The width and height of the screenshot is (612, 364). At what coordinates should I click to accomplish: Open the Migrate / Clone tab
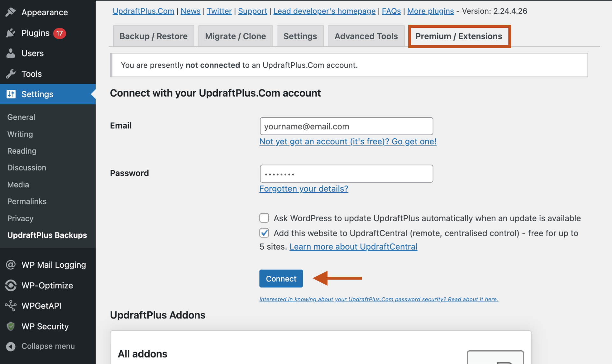235,36
